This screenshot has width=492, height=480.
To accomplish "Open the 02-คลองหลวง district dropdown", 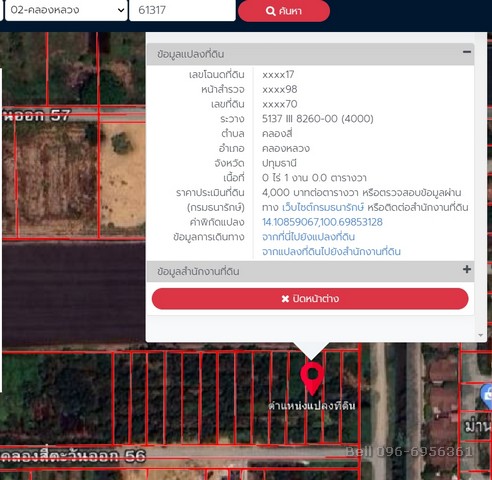I will [x=66, y=10].
